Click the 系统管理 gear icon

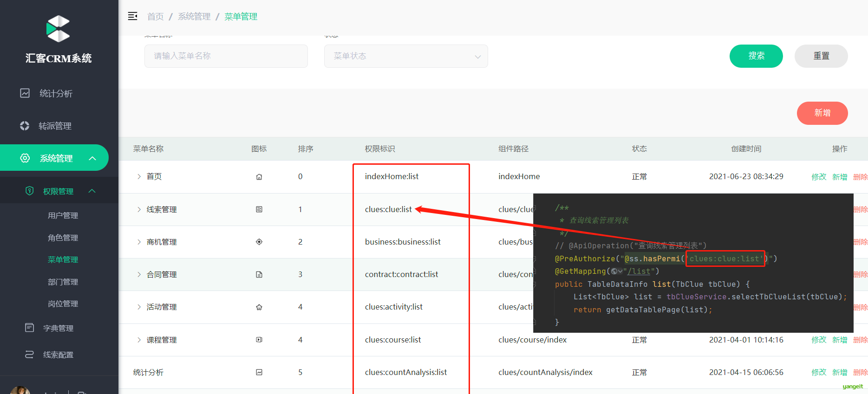(x=25, y=158)
